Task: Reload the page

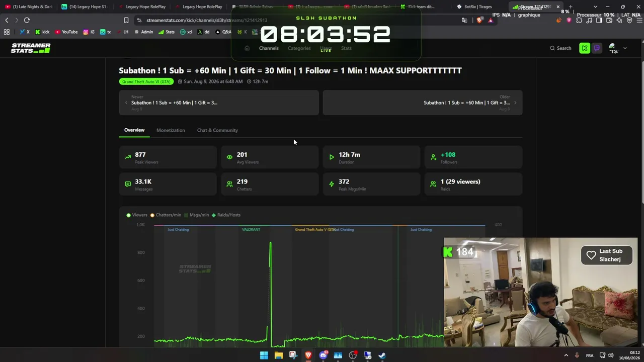Action: (27, 20)
